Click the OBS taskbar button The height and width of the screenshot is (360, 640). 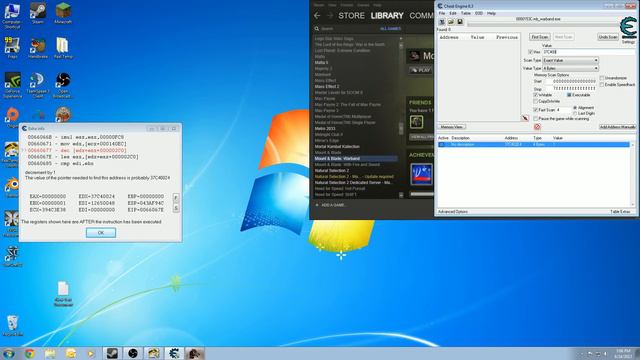[x=133, y=353]
